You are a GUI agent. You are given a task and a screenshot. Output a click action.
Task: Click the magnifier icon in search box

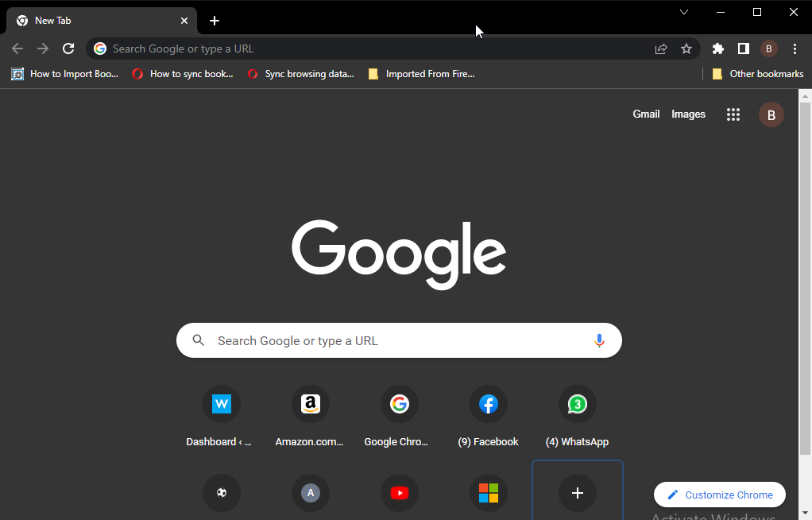click(198, 340)
